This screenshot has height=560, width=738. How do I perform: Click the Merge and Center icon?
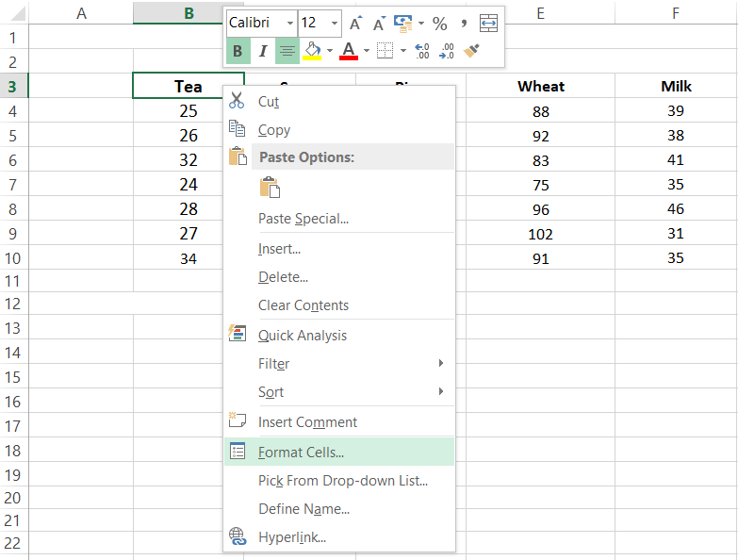488,23
